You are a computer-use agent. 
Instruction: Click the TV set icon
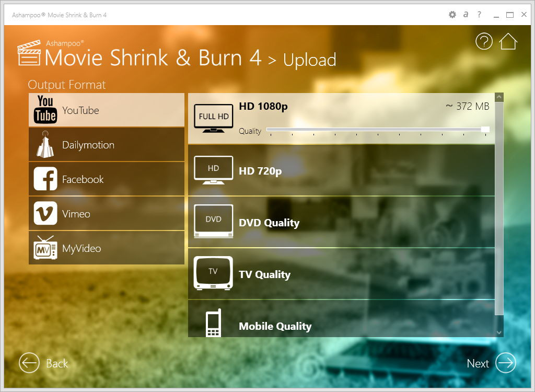213,273
